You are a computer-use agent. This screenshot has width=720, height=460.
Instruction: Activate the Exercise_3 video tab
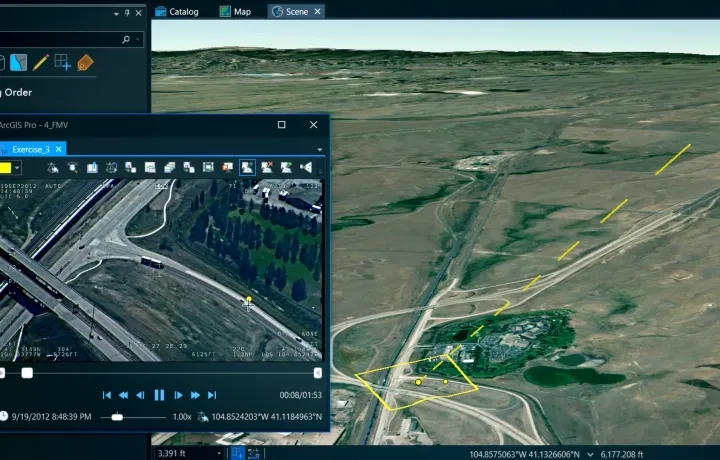[x=30, y=149]
